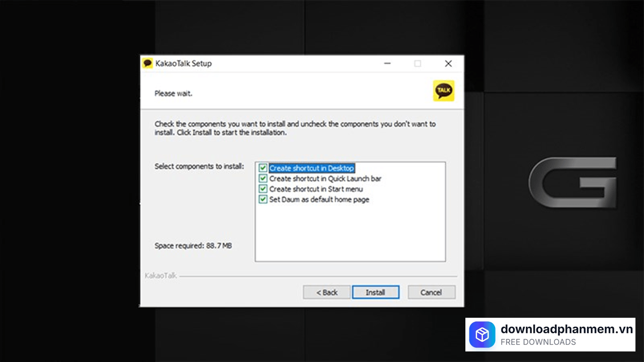Disable 'Create shortcut in Start menu'
The image size is (644, 362).
pos(263,189)
